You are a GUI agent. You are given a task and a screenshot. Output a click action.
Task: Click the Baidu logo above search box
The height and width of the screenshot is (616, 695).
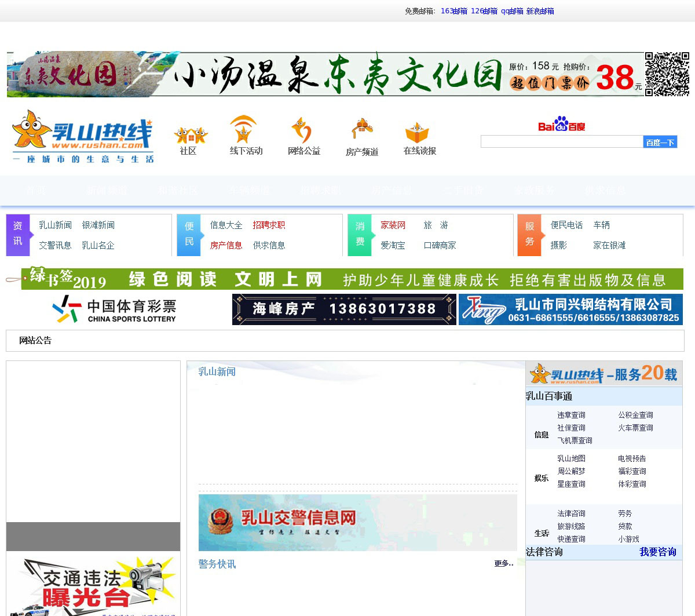(x=561, y=125)
